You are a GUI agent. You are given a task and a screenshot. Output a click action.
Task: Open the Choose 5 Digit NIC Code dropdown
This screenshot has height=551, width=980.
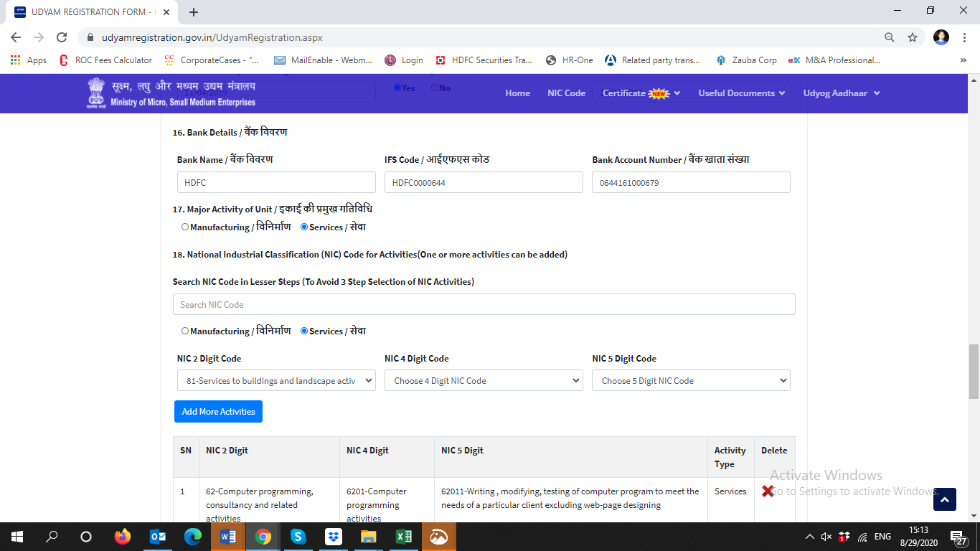[691, 381]
